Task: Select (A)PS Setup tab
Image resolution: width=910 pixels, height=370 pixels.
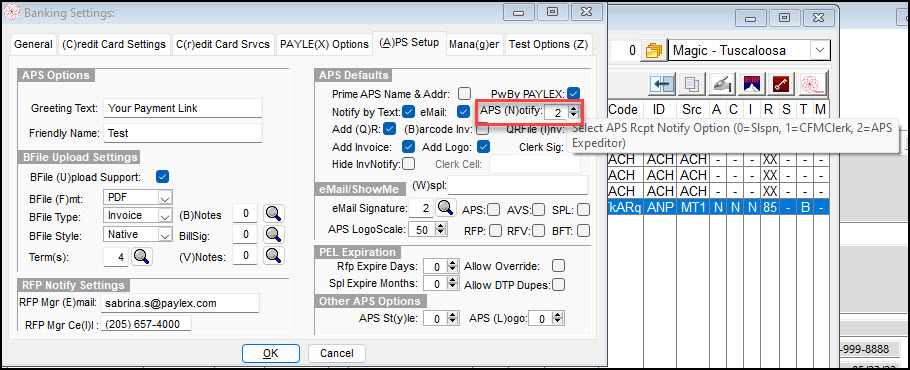Action: pyautogui.click(x=409, y=43)
